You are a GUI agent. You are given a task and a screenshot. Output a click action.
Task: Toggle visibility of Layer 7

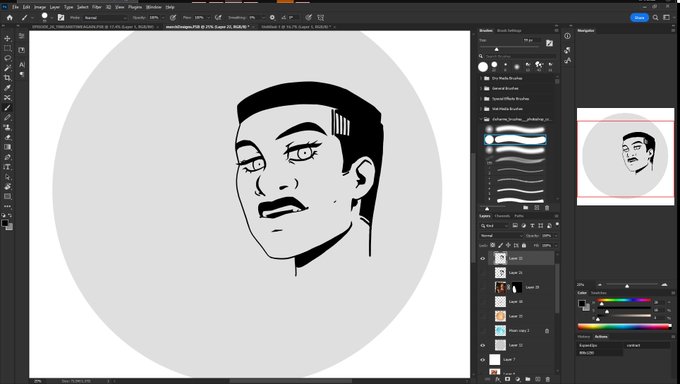click(x=483, y=360)
